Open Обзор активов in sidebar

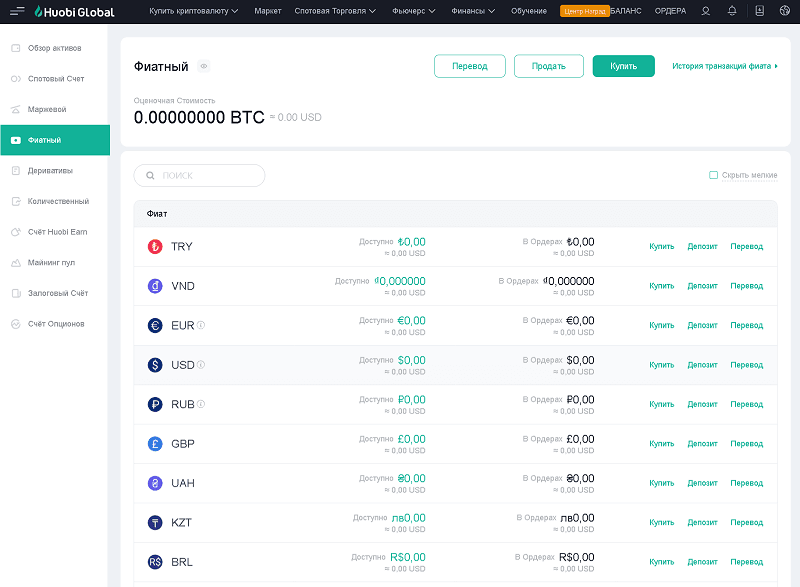tap(55, 48)
